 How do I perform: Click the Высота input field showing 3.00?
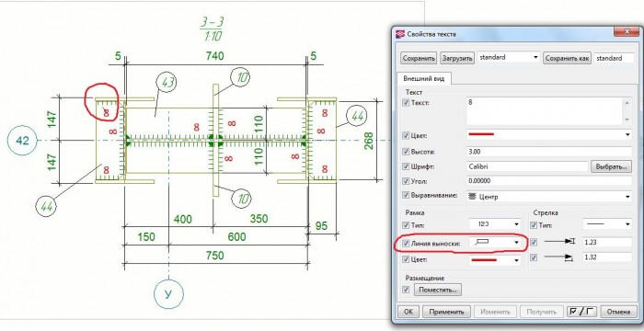pyautogui.click(x=549, y=152)
